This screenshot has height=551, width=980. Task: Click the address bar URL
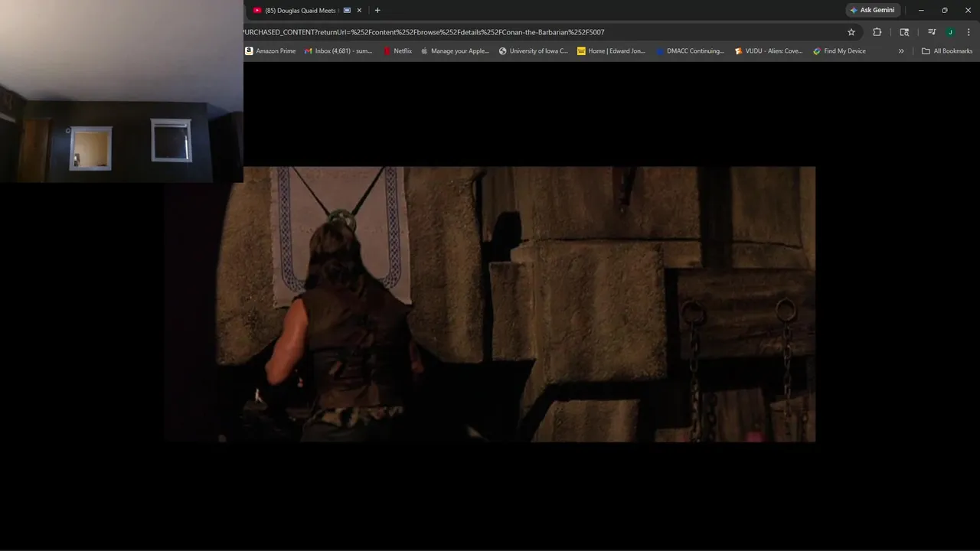pyautogui.click(x=423, y=32)
